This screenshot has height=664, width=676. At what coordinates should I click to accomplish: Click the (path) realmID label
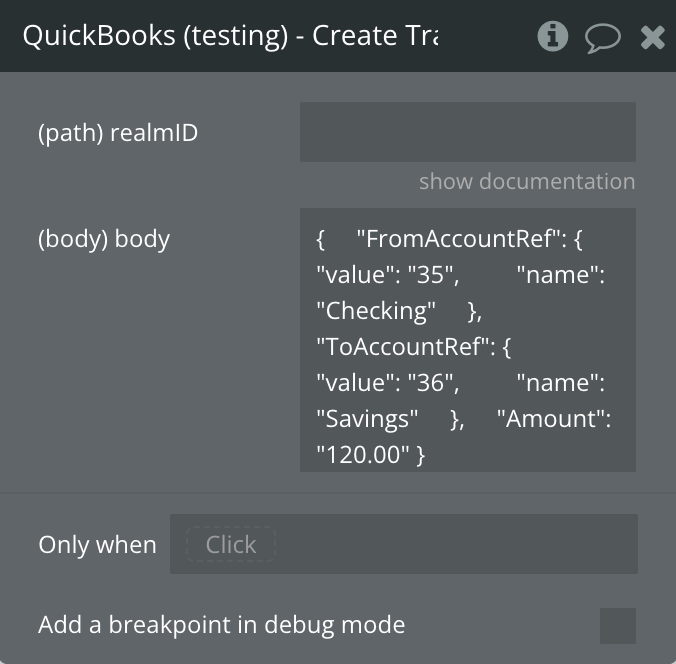[118, 132]
